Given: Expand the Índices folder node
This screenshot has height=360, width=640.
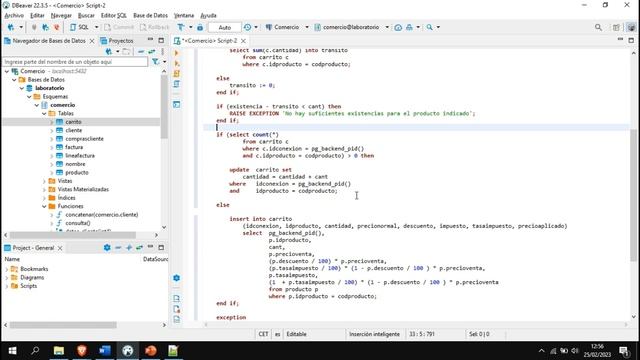Looking at the screenshot, I should click(x=44, y=198).
